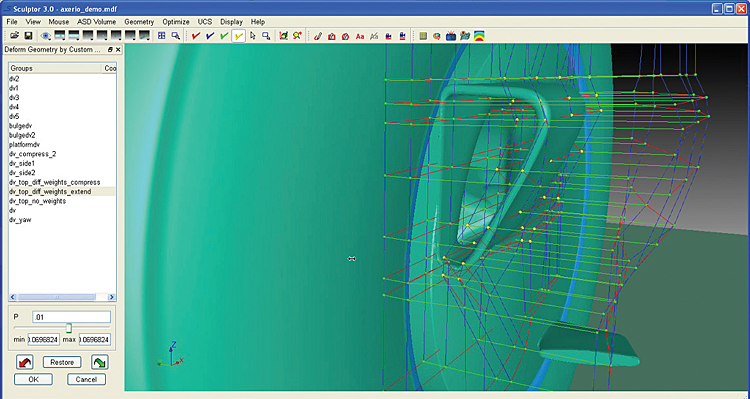Select dv_top_diff_weights_compress group
This screenshot has height=399, width=750.
[62, 182]
